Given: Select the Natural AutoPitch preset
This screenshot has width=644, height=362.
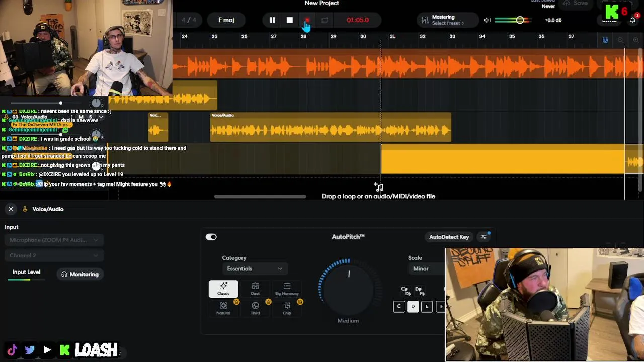Looking at the screenshot, I should tap(223, 308).
